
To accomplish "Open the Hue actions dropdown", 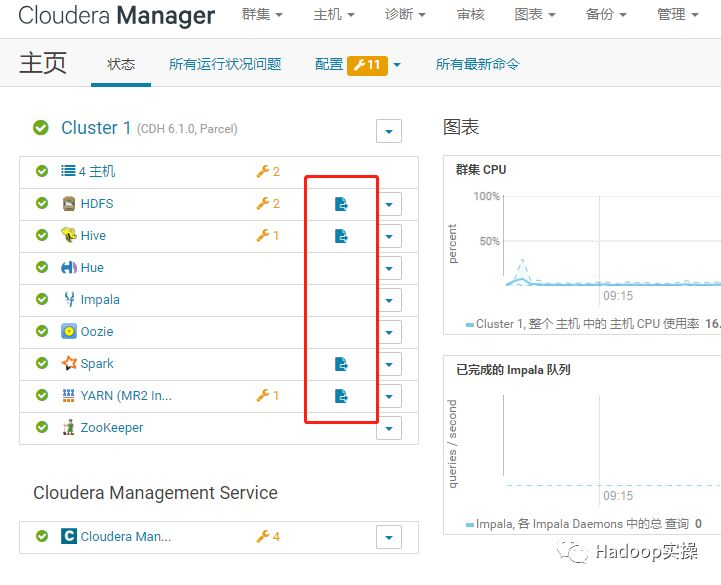I will [389, 268].
